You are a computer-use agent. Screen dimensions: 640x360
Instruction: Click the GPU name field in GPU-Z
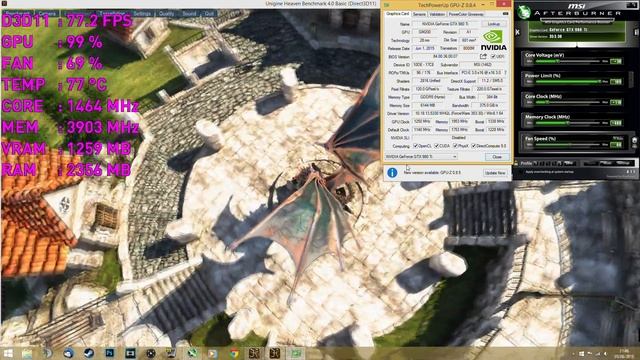pyautogui.click(x=446, y=24)
